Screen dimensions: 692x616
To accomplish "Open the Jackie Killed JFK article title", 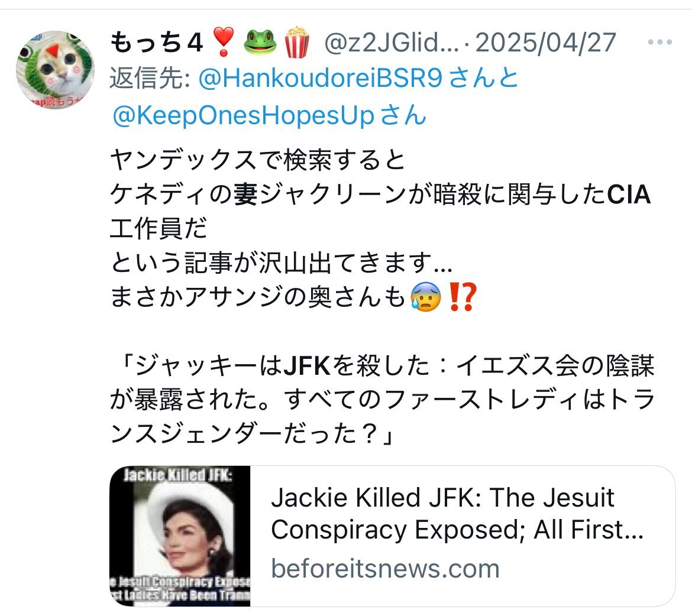I will [457, 513].
